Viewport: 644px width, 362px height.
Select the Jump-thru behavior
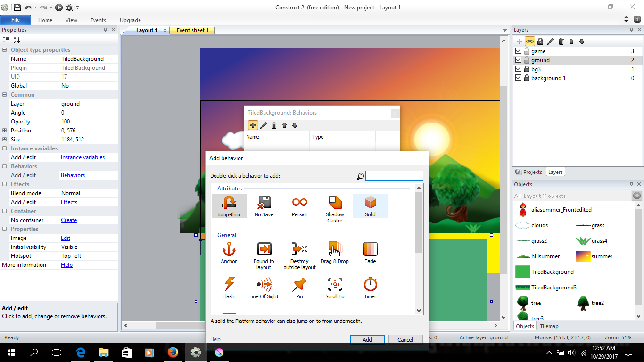(229, 206)
